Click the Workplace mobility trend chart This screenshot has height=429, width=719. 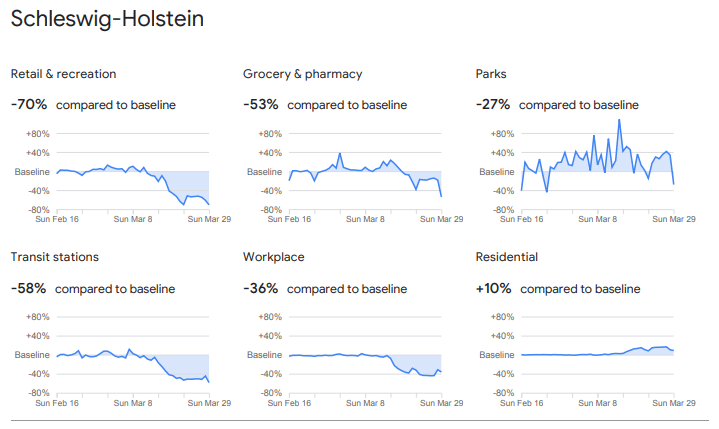click(x=365, y=355)
